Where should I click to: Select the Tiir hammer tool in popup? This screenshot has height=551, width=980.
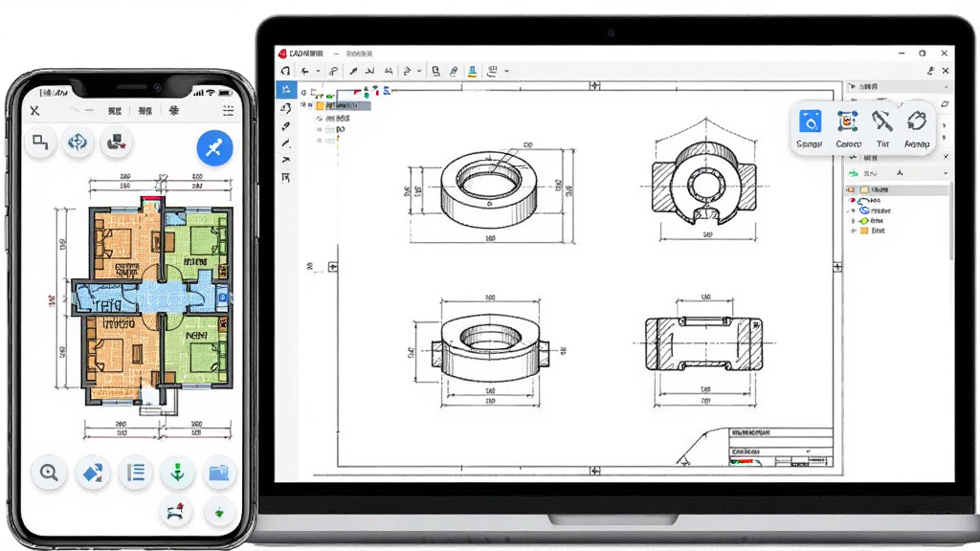click(882, 127)
